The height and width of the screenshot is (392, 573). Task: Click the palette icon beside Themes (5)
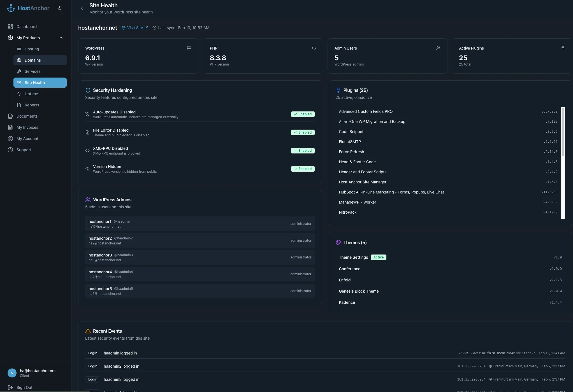pos(338,242)
